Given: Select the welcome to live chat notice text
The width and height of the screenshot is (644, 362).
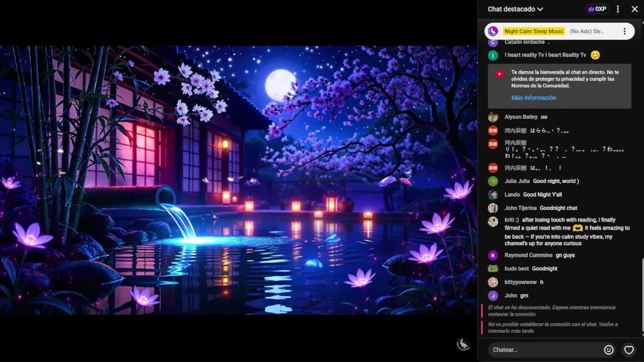Looking at the screenshot, I should tap(565, 79).
